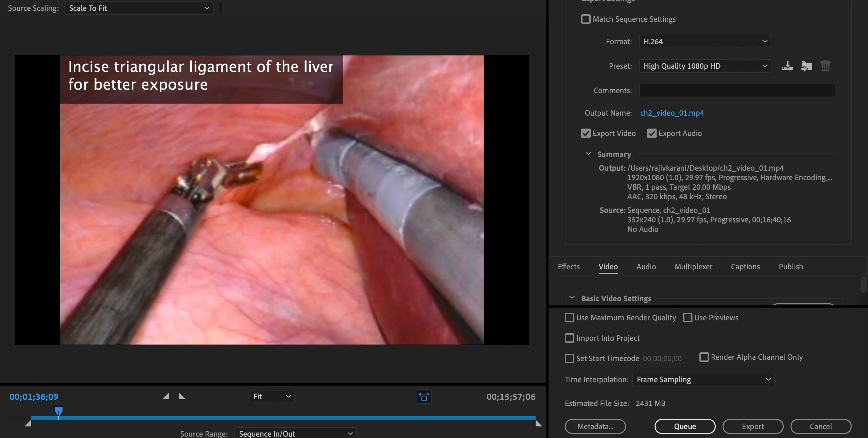Click the Save Preset icon
The height and width of the screenshot is (438, 868).
tap(787, 66)
